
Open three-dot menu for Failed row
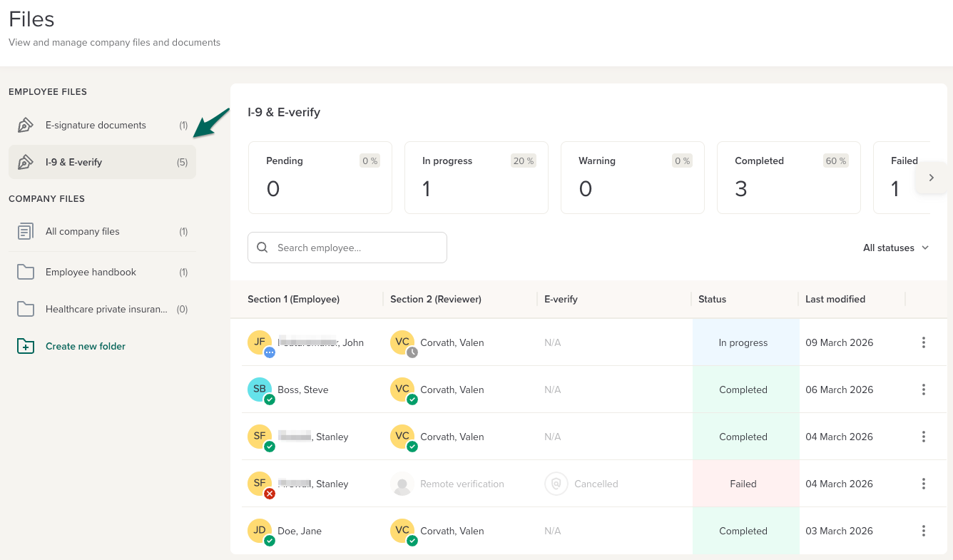coord(923,484)
